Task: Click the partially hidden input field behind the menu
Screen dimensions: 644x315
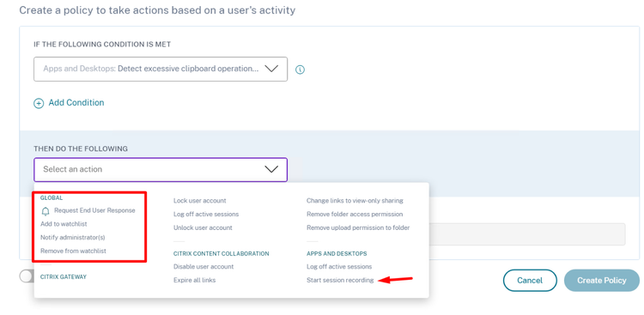Action: (527, 234)
